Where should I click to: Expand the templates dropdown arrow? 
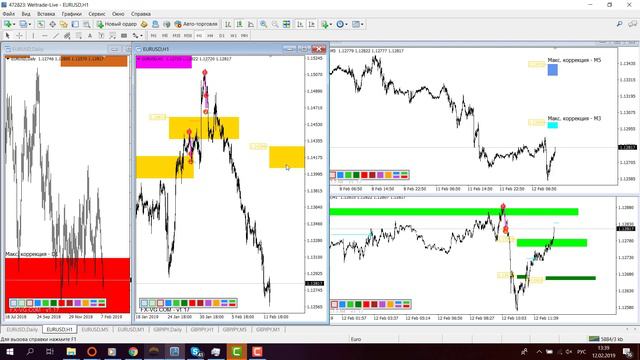tap(362, 24)
